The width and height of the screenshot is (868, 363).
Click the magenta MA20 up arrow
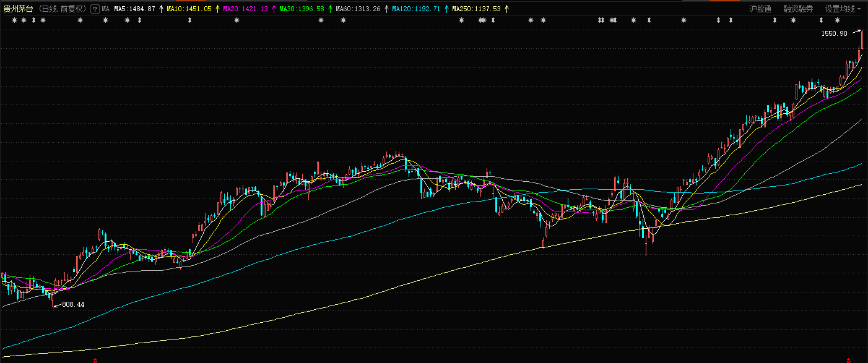point(274,9)
